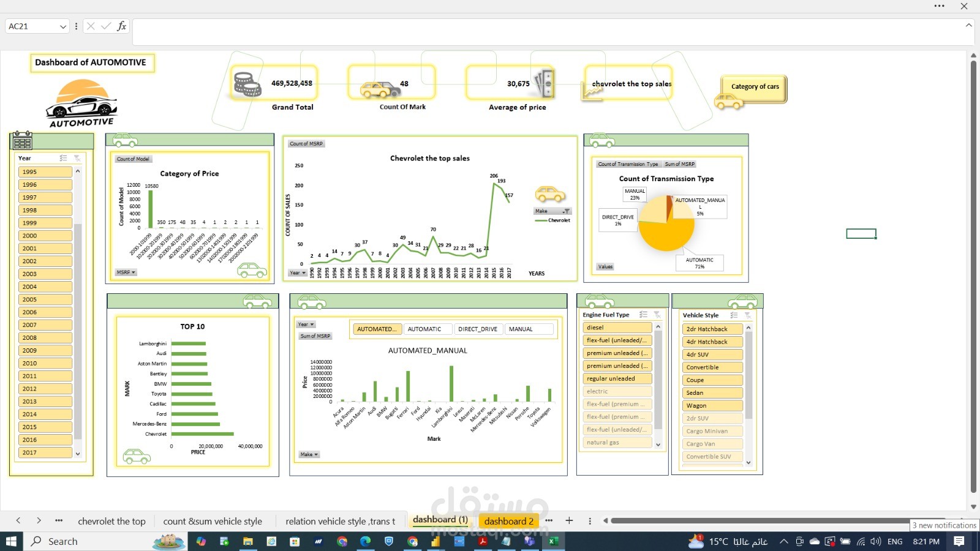Expand the formula bar
Screen dimensions: 980x551
[x=968, y=25]
